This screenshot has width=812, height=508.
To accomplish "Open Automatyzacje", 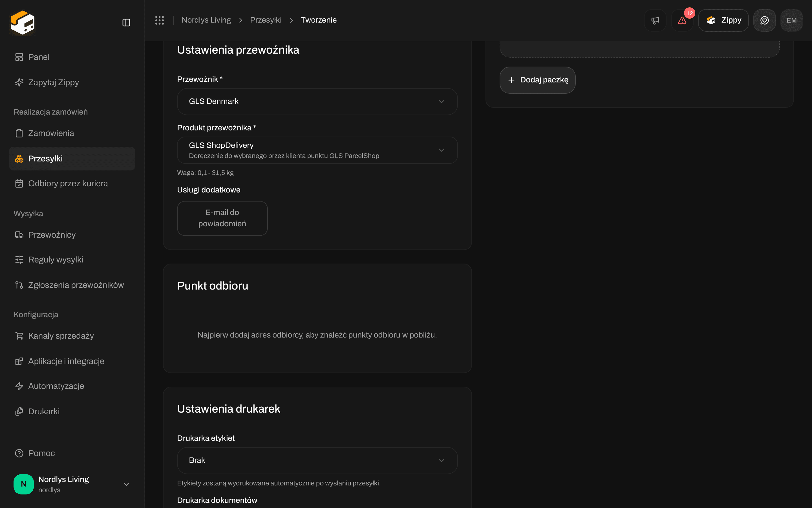I will tap(72, 386).
